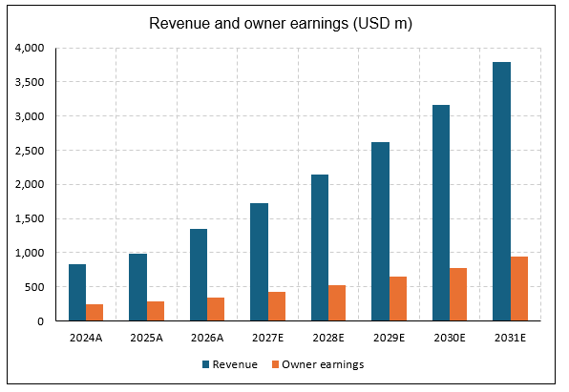Click the Revenue legend color swatch

[206, 364]
